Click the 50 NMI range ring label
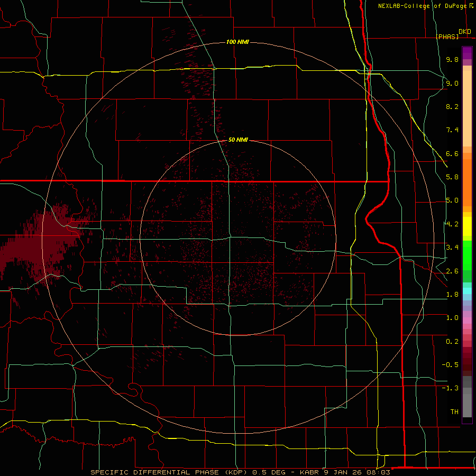The image size is (476, 476). [x=238, y=140]
